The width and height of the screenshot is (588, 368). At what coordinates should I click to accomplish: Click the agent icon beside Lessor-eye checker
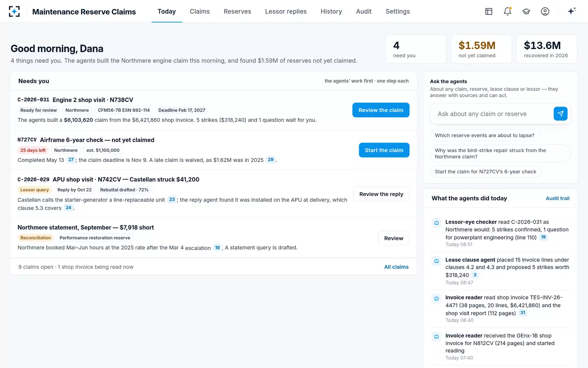point(437,222)
